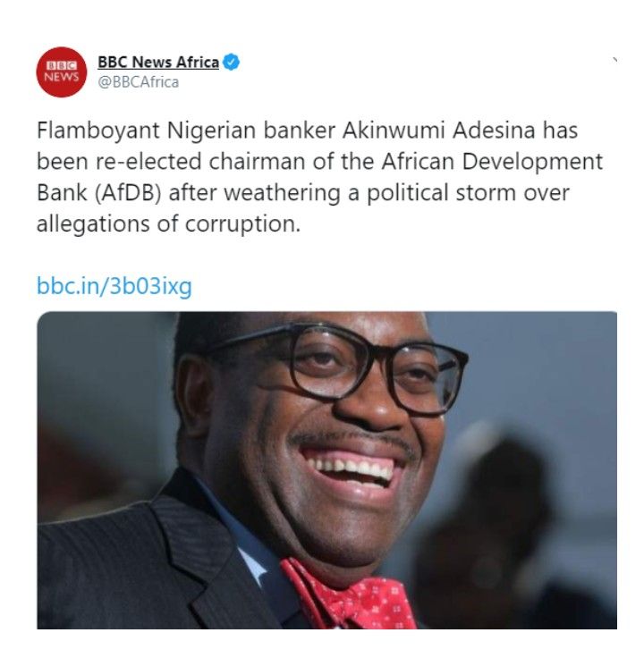The width and height of the screenshot is (644, 658).
Task: Click the red bow tie in the photo
Action: 349,595
